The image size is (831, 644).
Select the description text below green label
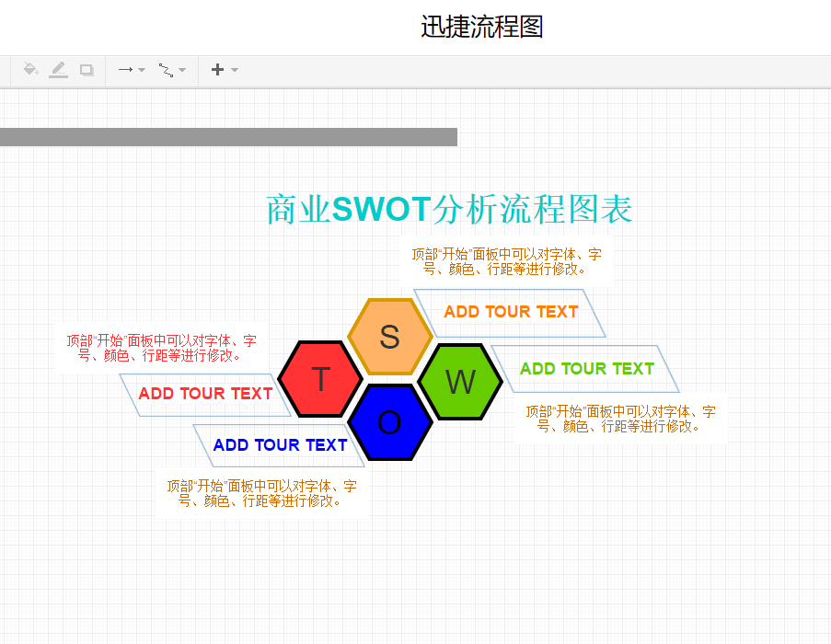click(x=620, y=419)
